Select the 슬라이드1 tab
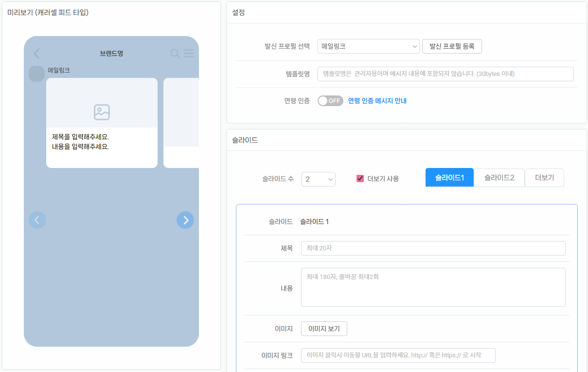 [x=449, y=178]
